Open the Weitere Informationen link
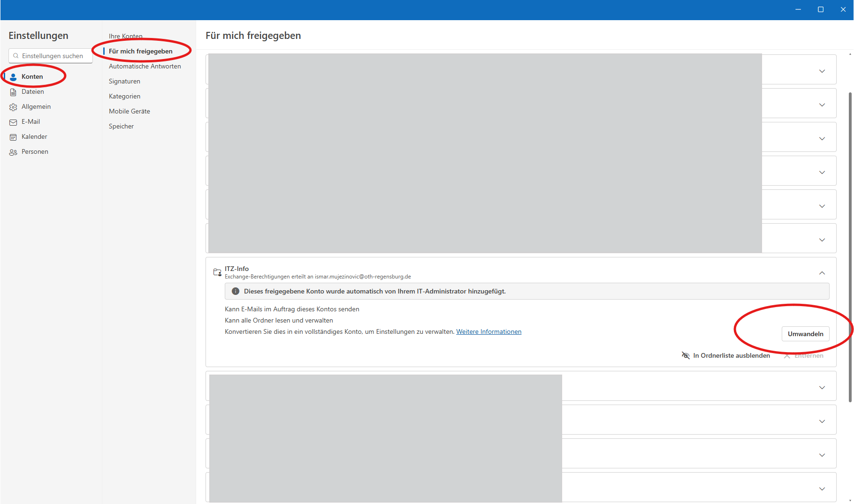The width and height of the screenshot is (854, 504). (x=488, y=331)
